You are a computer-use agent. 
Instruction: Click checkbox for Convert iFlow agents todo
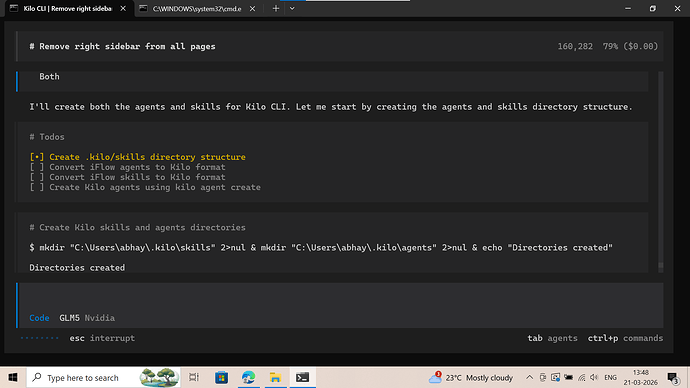click(x=37, y=167)
